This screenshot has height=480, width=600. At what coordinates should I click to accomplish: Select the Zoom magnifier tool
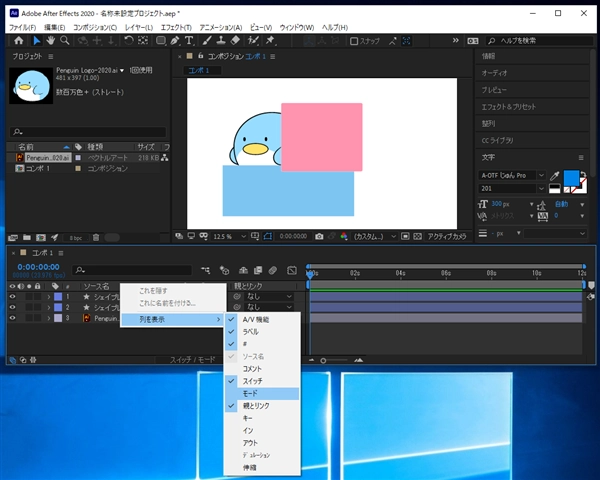[65, 41]
